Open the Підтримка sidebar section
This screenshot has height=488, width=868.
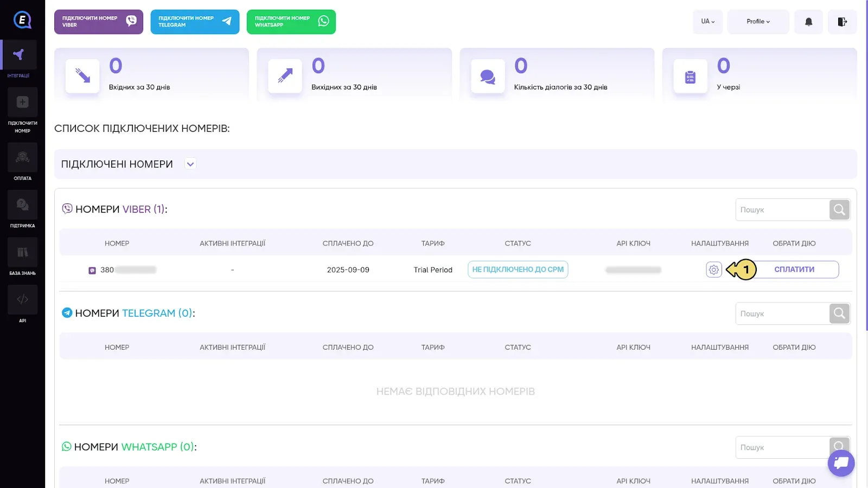(22, 209)
